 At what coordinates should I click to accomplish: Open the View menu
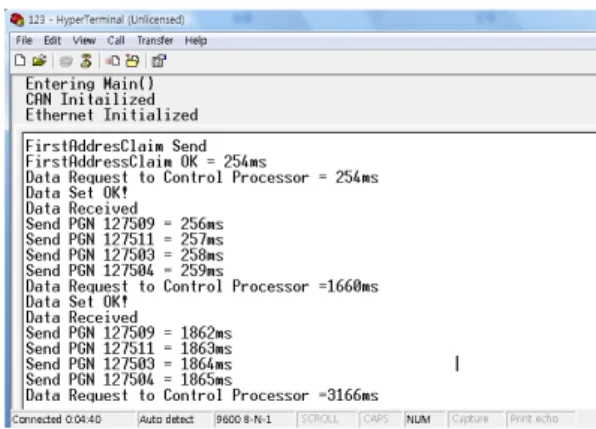click(x=84, y=40)
